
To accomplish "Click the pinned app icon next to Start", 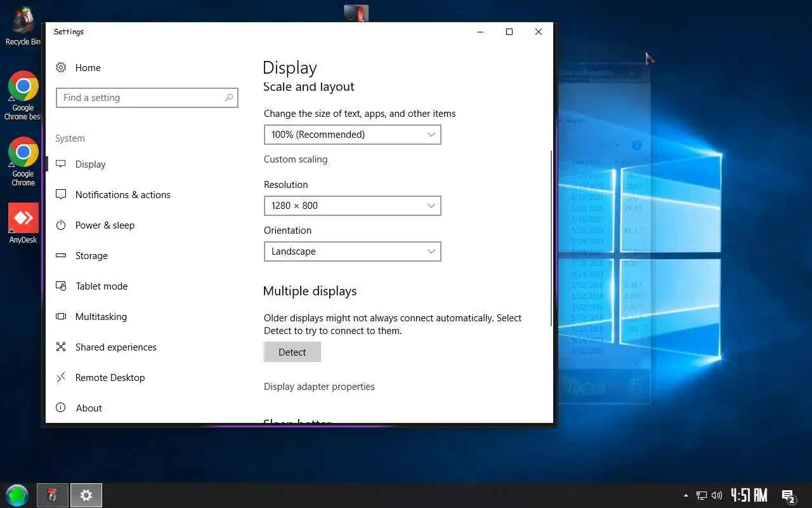I will [53, 495].
